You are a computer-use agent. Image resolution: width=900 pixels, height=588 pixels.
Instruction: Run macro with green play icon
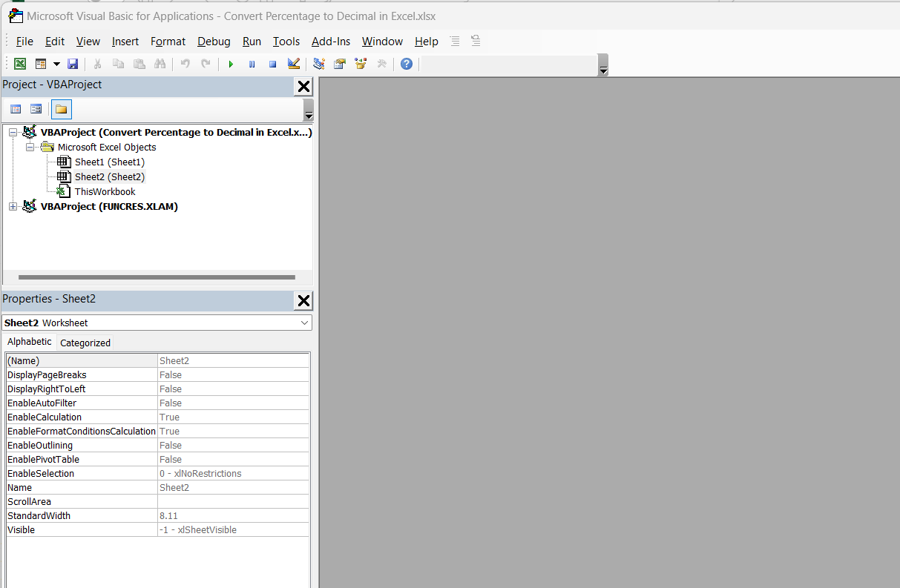point(231,65)
